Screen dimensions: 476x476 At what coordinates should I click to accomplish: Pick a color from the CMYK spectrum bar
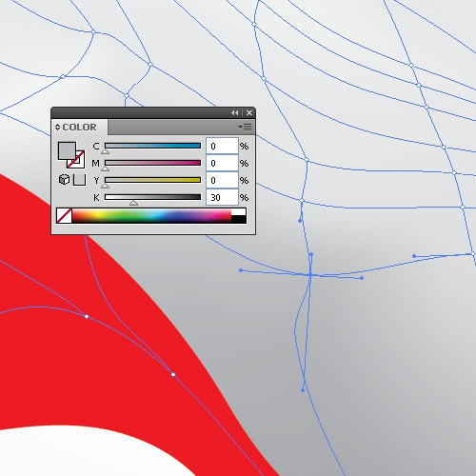coord(151,216)
